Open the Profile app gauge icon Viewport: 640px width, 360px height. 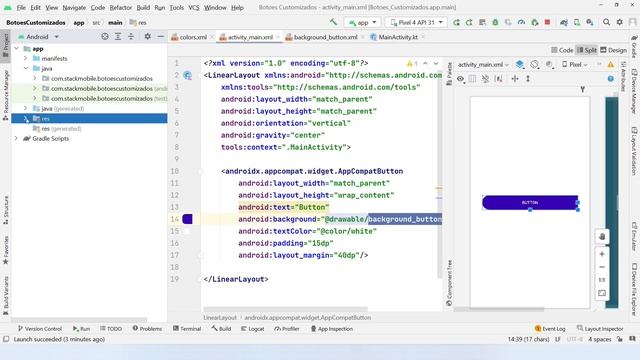click(521, 22)
